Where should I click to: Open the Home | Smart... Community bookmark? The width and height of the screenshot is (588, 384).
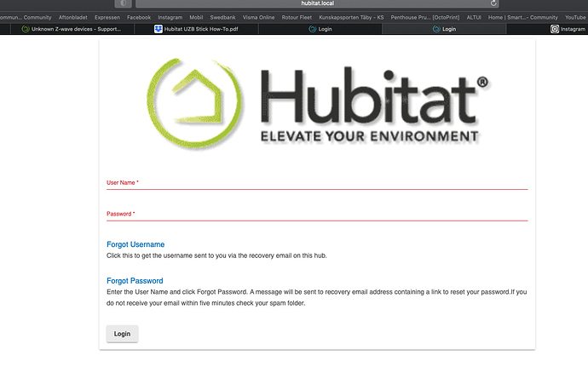click(522, 17)
